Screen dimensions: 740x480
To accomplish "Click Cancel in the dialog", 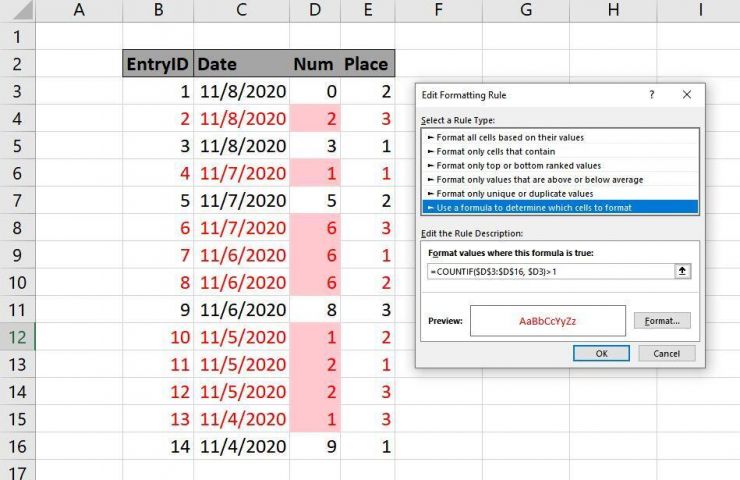I will pos(666,354).
